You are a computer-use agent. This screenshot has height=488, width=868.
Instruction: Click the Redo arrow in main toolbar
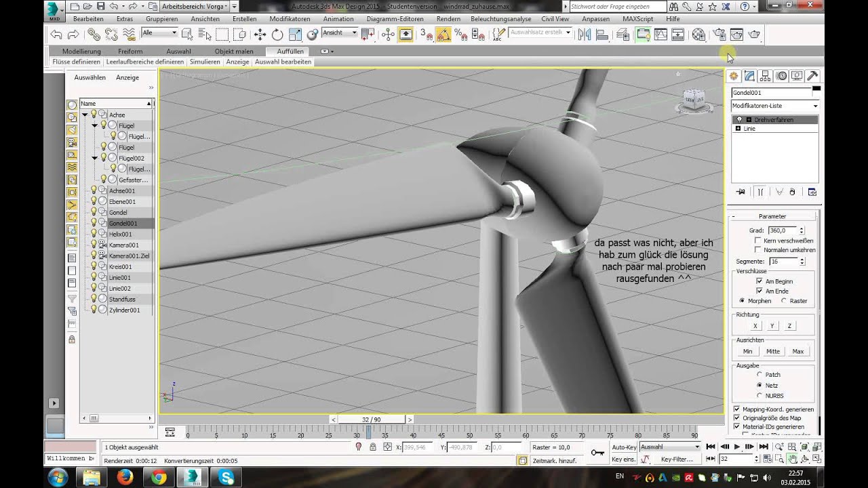[73, 35]
